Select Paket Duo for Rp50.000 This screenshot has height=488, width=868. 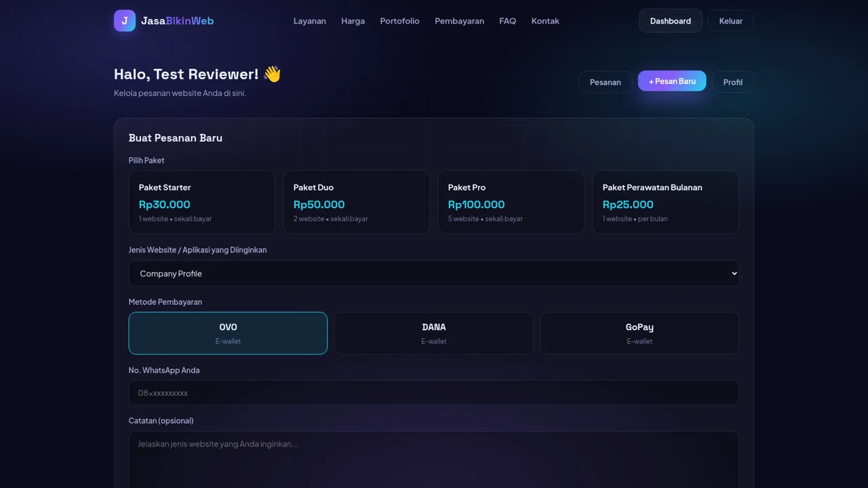tap(357, 202)
